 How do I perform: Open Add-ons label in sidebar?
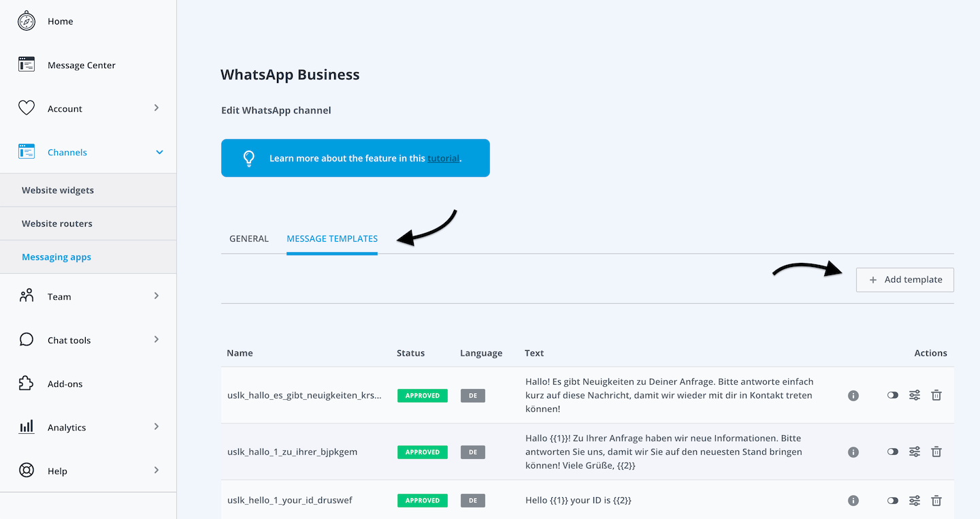click(x=65, y=384)
